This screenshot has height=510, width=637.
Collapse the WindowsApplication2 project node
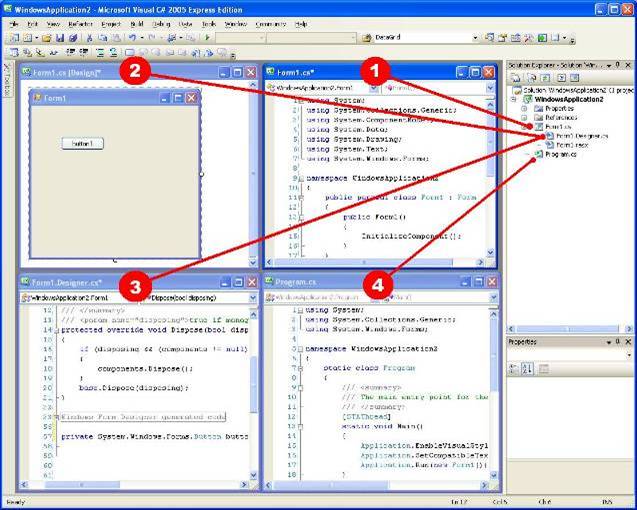[x=514, y=99]
